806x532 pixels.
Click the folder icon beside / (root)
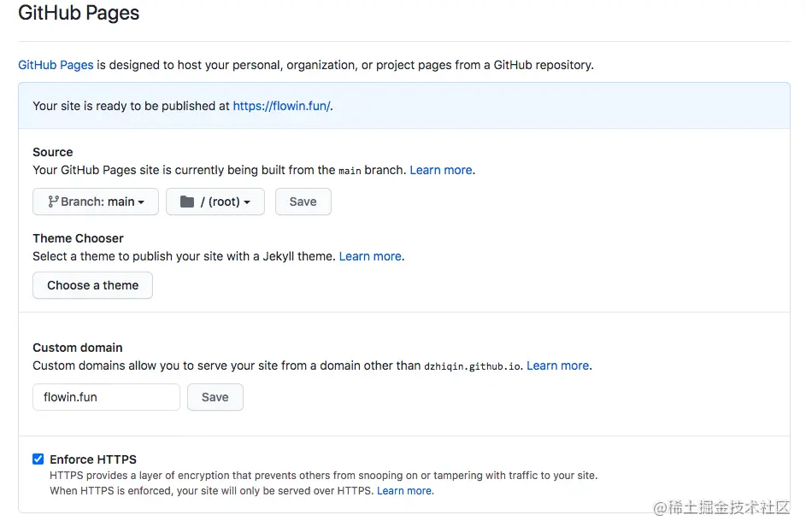[x=187, y=202]
